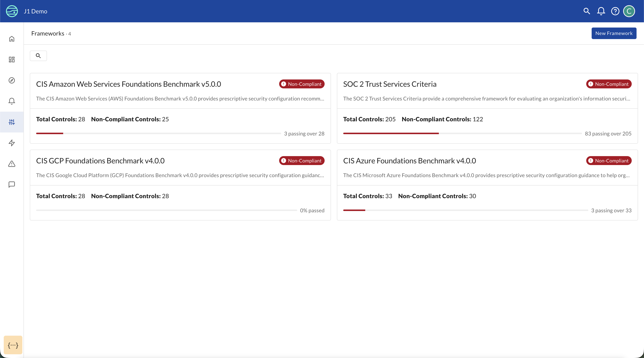Open the help question mark icon
Image resolution: width=644 pixels, height=358 pixels.
coord(615,11)
